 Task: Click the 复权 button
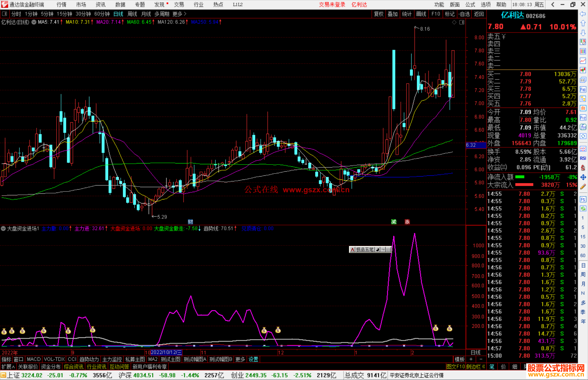pos(378,14)
